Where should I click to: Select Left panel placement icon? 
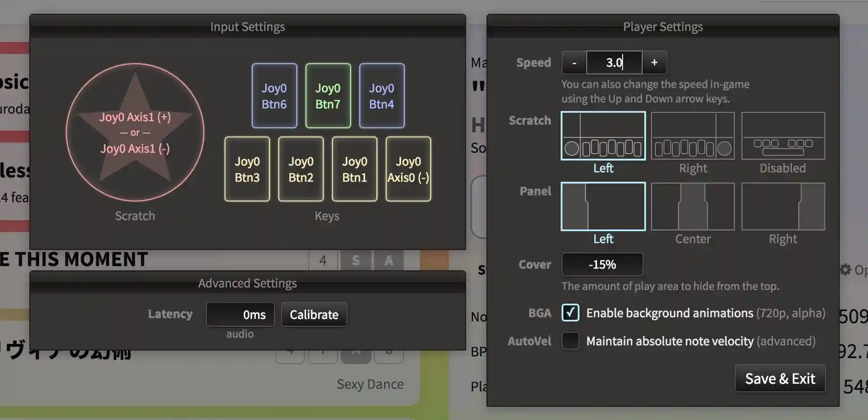(603, 206)
